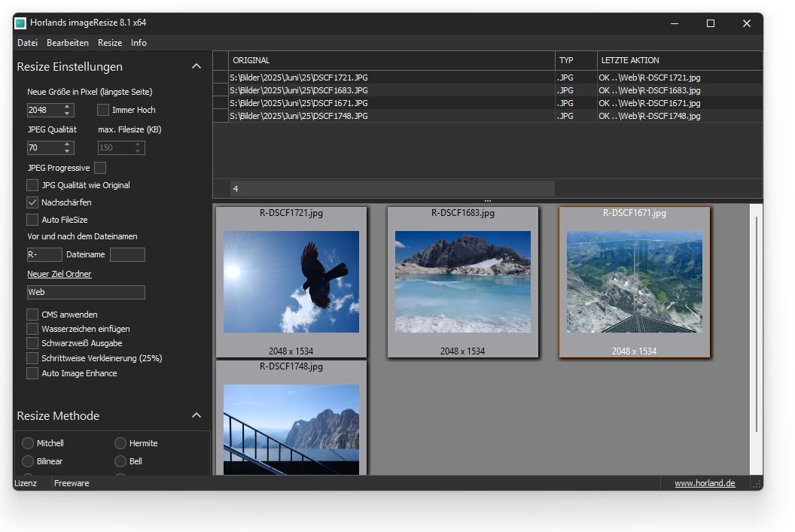Select the R-DSCF1721.jpg bird thumbnail
The image size is (795, 532).
(x=291, y=281)
